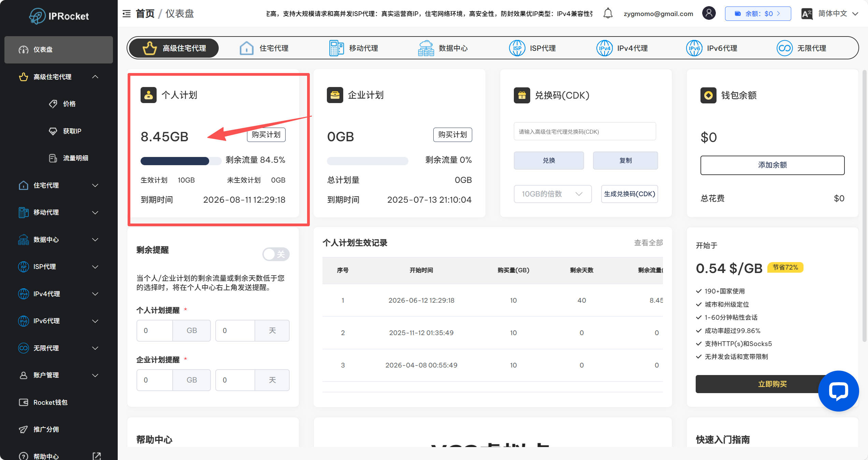This screenshot has width=868, height=460.
Task: Click the 数据中心 server icon in top tabs
Action: [x=426, y=48]
